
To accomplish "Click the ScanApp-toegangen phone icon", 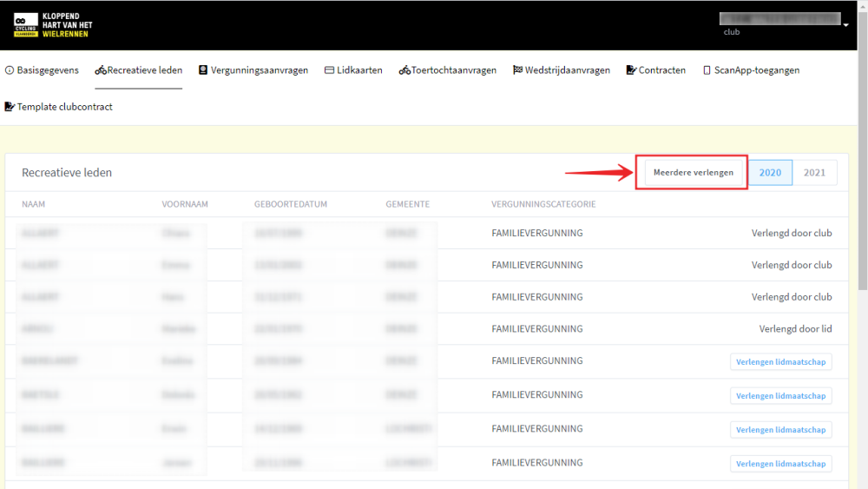I will 707,70.
